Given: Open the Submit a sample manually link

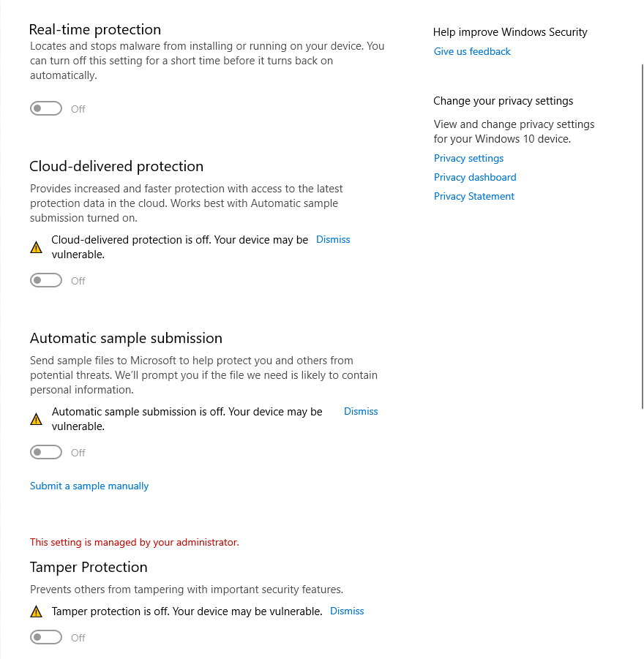Looking at the screenshot, I should (89, 486).
